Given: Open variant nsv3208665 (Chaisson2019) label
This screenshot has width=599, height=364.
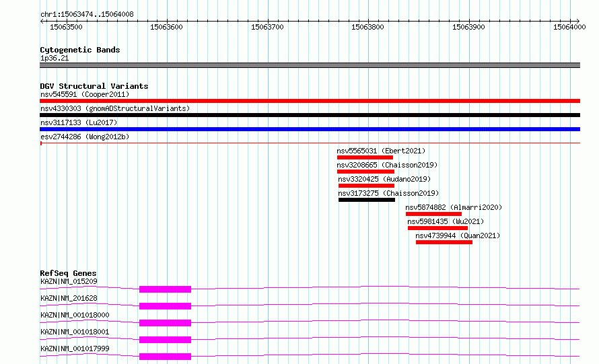Looking at the screenshot, I should [x=387, y=165].
